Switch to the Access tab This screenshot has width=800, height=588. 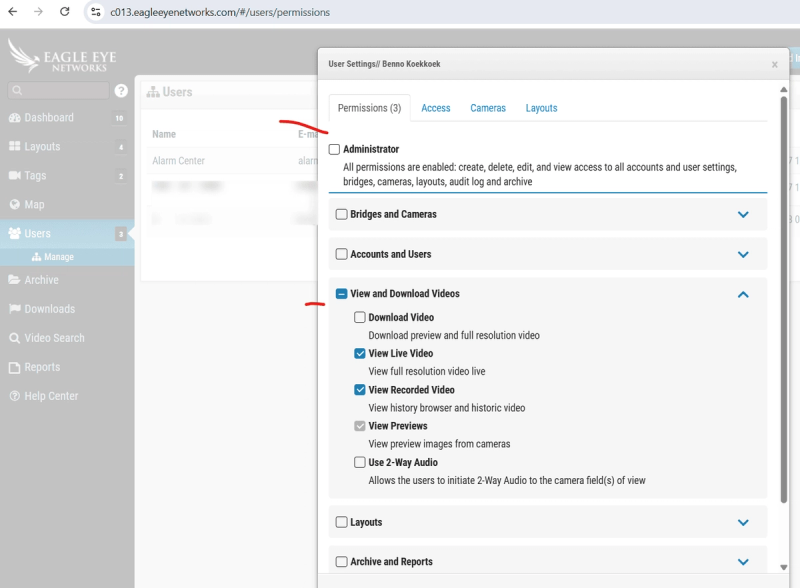pos(436,108)
